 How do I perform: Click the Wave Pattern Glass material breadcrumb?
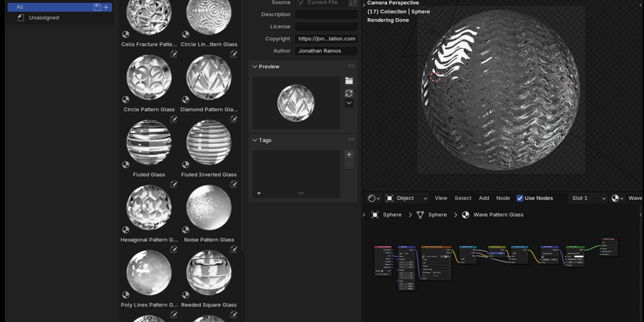coord(493,215)
